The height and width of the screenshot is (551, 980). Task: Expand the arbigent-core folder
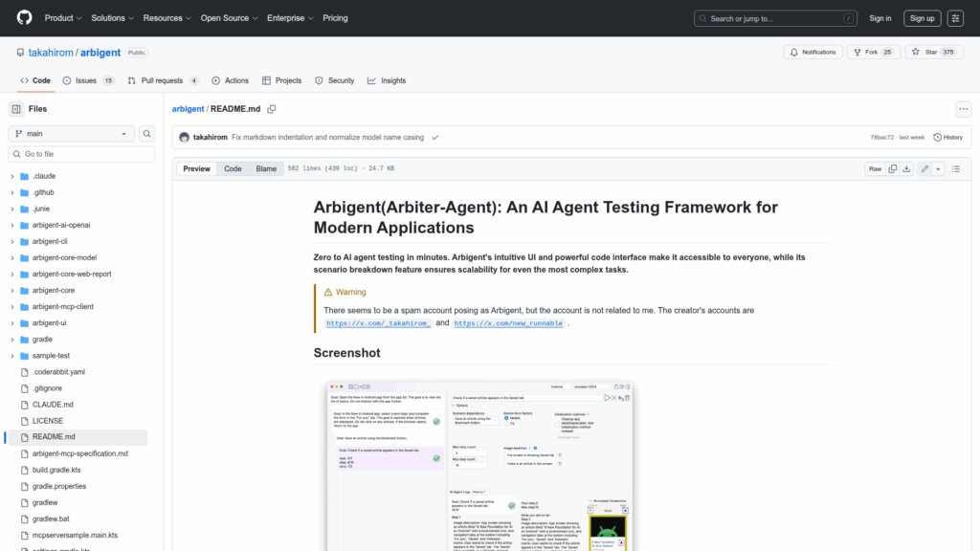11,290
